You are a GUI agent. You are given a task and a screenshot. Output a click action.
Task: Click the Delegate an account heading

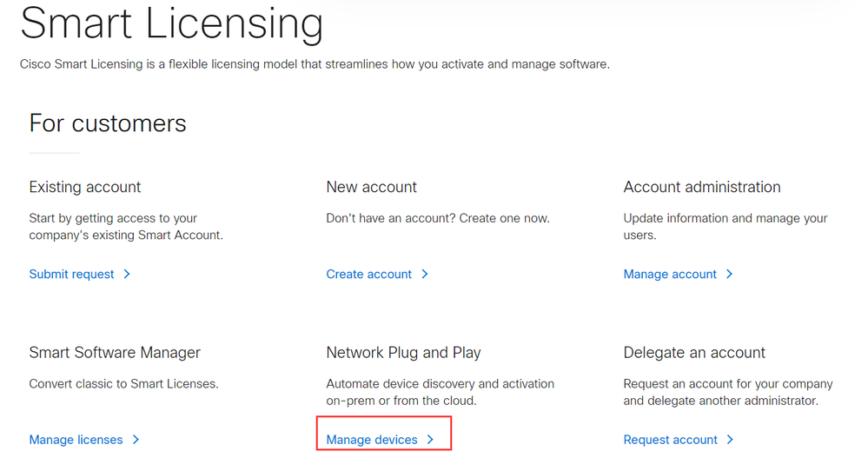pos(694,353)
